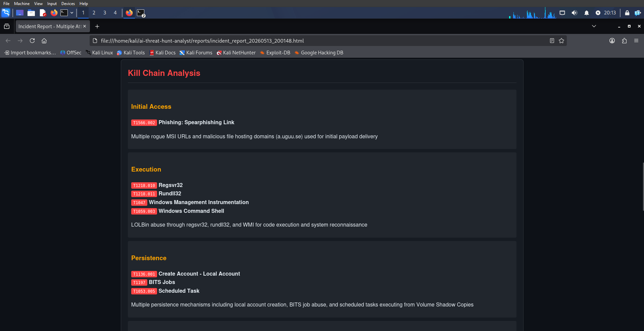Click the session logout icon in the panel
This screenshot has width=644, height=331.
pyautogui.click(x=638, y=13)
